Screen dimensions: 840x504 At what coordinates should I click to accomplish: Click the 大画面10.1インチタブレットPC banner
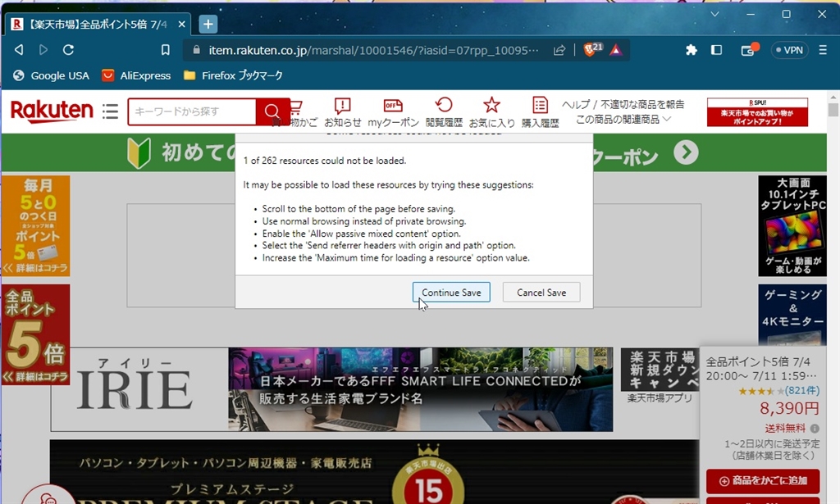point(793,226)
